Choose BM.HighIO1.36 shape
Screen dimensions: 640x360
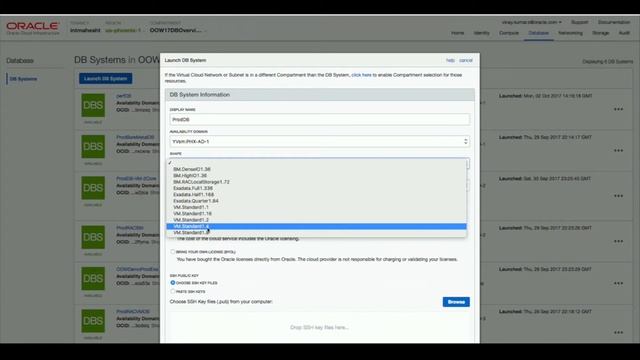316,176
